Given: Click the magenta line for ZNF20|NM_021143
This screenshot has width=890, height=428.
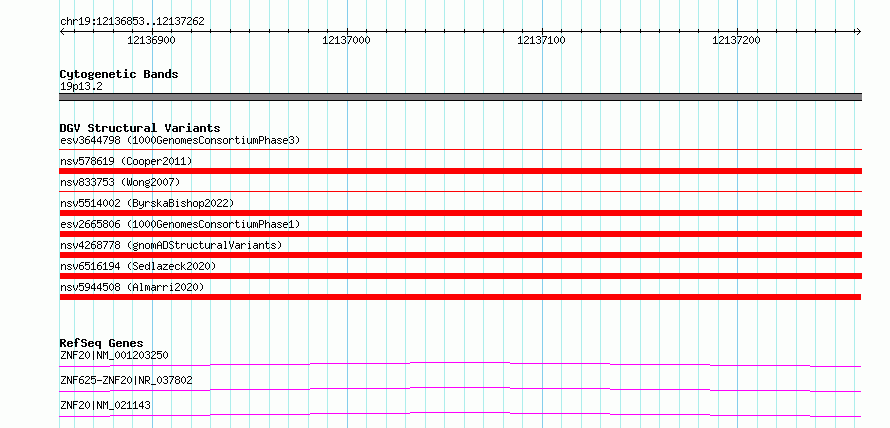Looking at the screenshot, I should 460,414.
